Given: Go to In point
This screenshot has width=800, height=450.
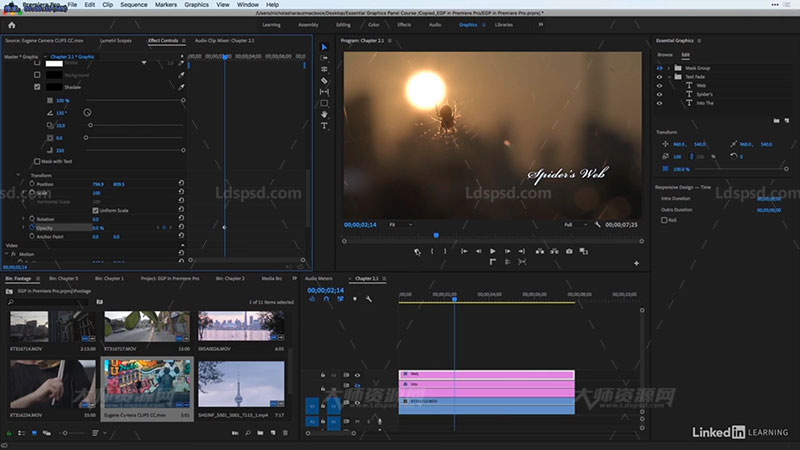Looking at the screenshot, I should (x=464, y=251).
